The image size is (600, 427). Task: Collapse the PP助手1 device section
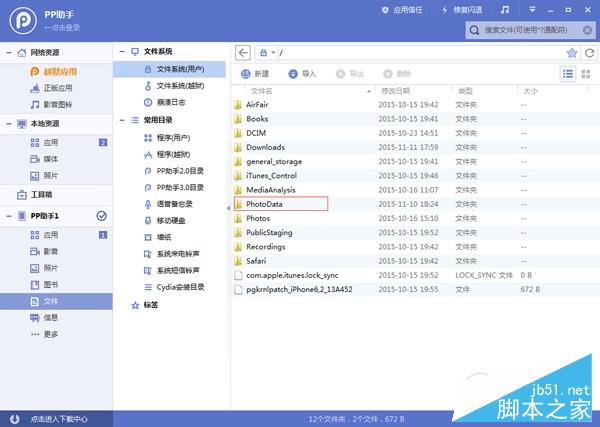coord(8,216)
